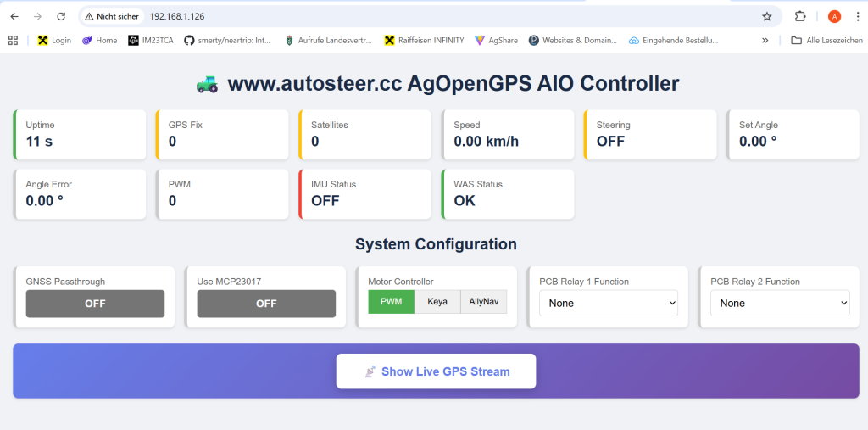Open the AgShare bookmark
868x430 pixels.
coord(497,40)
